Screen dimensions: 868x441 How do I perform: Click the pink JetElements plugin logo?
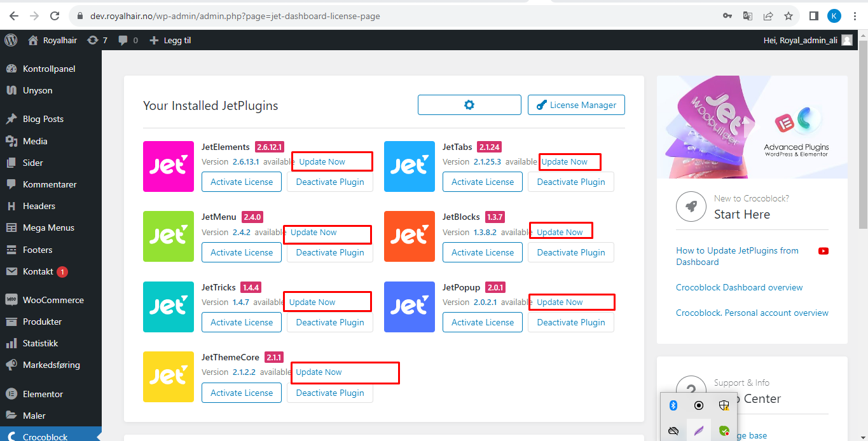[x=169, y=166]
